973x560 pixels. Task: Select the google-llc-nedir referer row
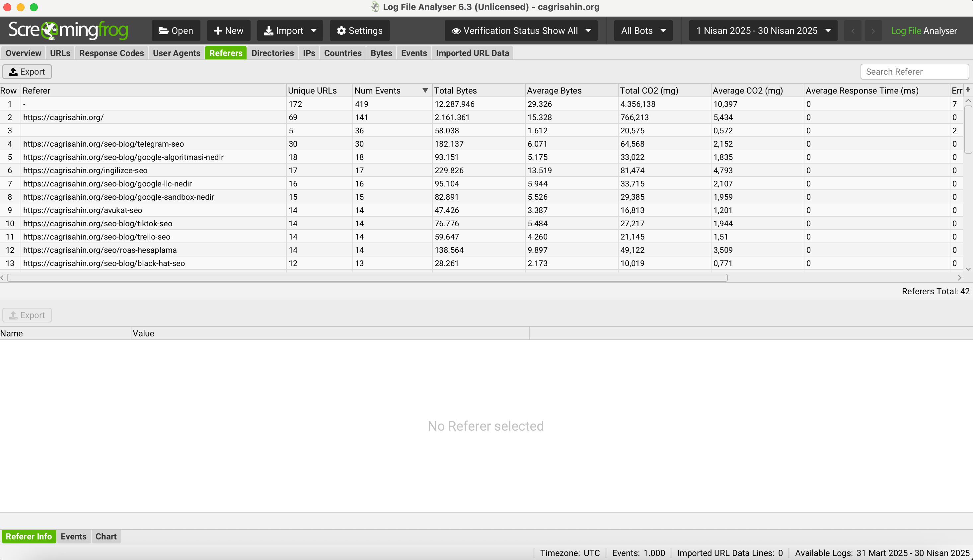point(481,183)
